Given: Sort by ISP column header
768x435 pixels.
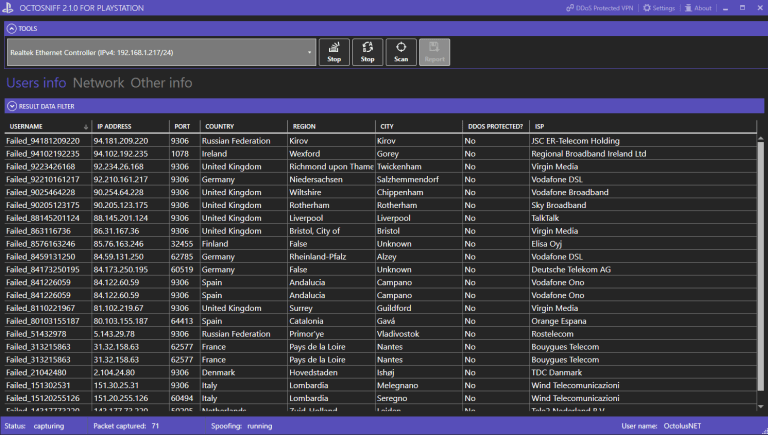Looking at the screenshot, I should pyautogui.click(x=539, y=126).
